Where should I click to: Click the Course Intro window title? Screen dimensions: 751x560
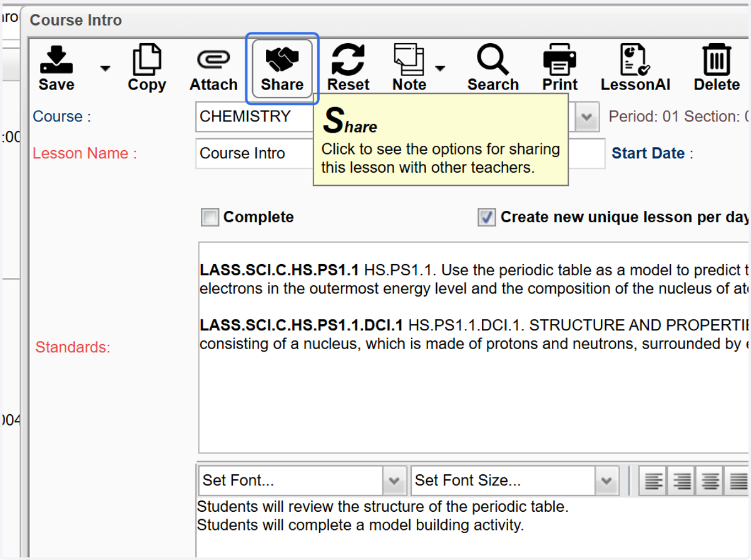(76, 20)
